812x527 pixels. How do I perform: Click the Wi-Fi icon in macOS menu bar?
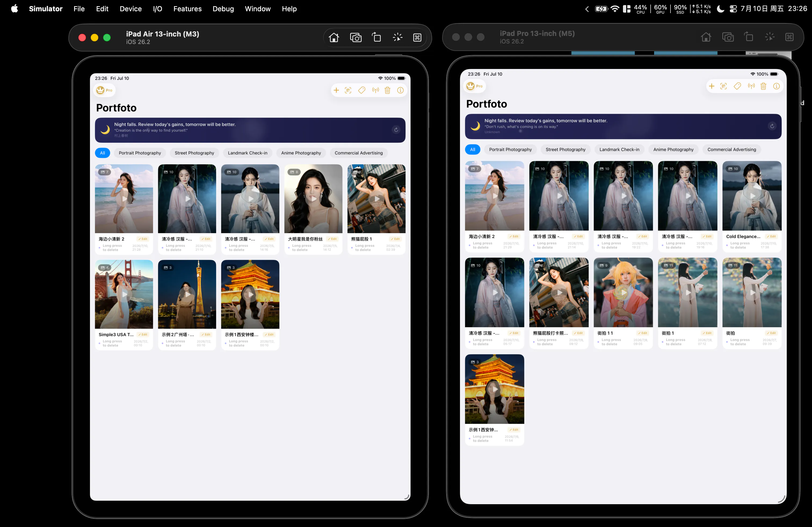[615, 9]
